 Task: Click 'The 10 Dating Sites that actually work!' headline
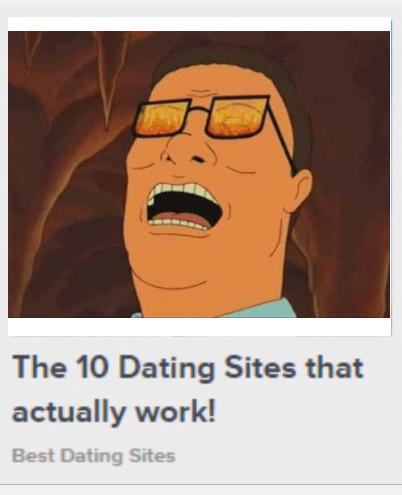(188, 390)
